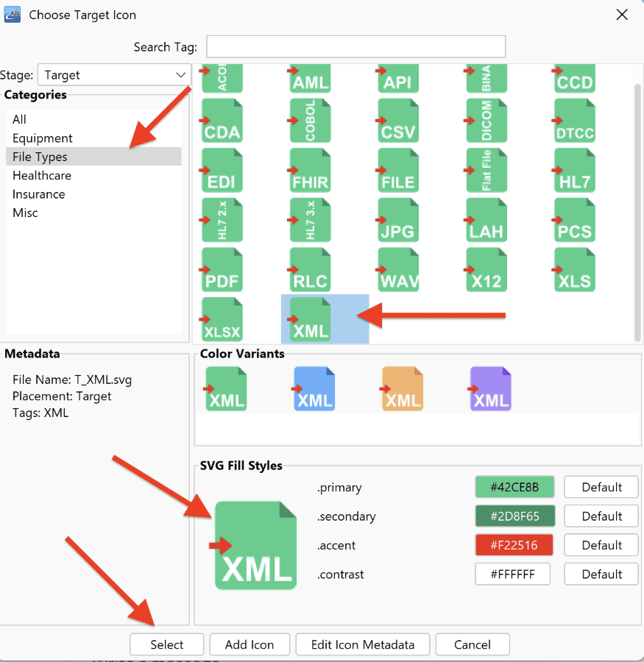644x662 pixels.
Task: Cancel the icon chooser dialog
Action: 473,644
